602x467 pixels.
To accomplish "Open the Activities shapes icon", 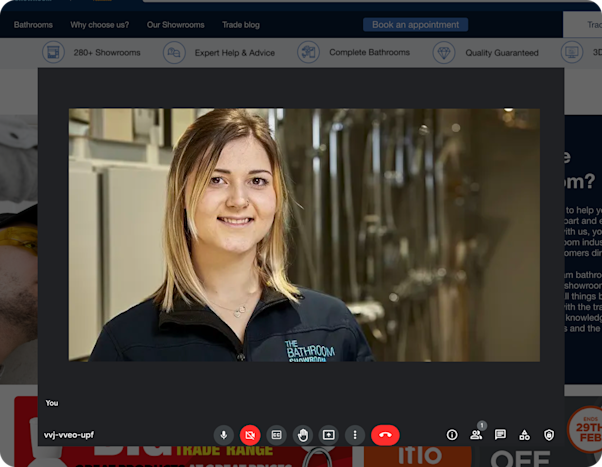I will tap(524, 435).
